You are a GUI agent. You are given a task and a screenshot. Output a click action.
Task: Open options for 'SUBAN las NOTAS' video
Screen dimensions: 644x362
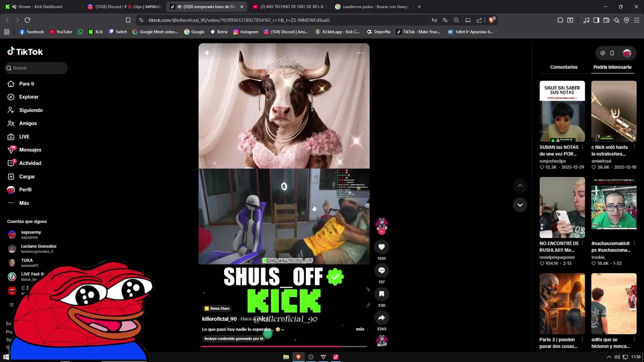[582, 147]
